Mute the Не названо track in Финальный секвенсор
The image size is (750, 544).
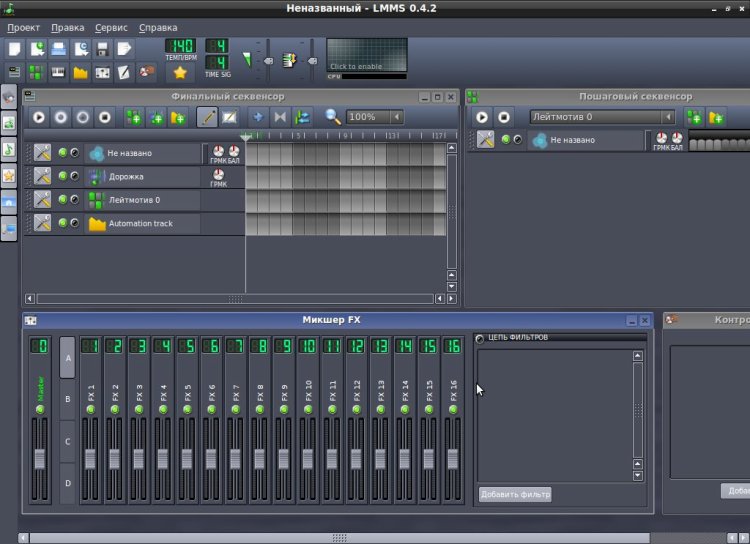tap(63, 153)
